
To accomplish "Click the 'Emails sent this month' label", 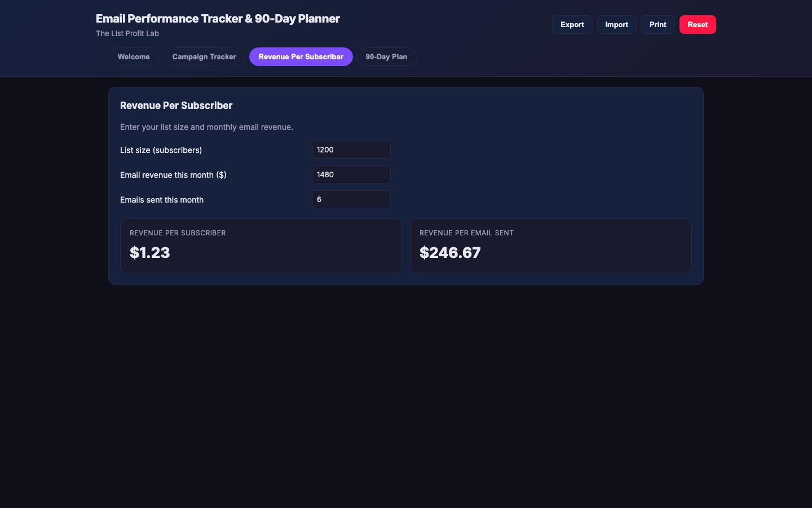I will click(162, 200).
